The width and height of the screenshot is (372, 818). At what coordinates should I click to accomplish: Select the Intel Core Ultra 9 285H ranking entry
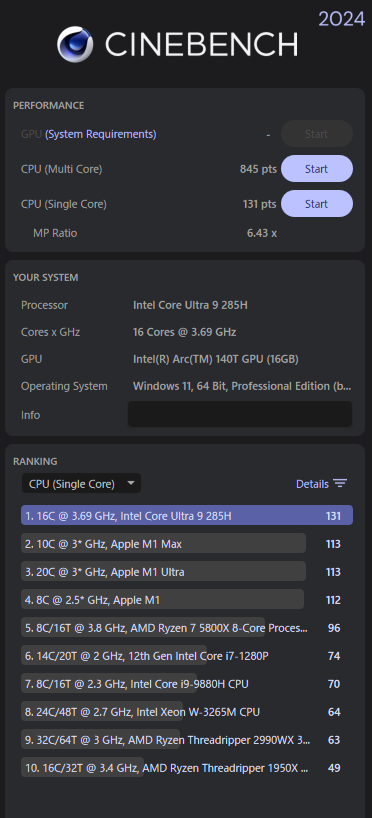click(x=187, y=515)
